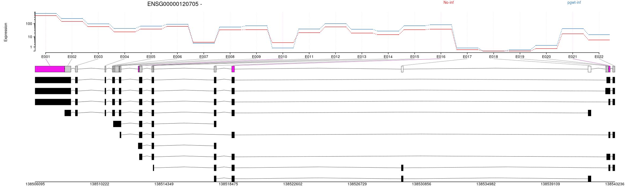Click the 100 tick on expression axis
This screenshot has width=644, height=188.
[x=29, y=24]
